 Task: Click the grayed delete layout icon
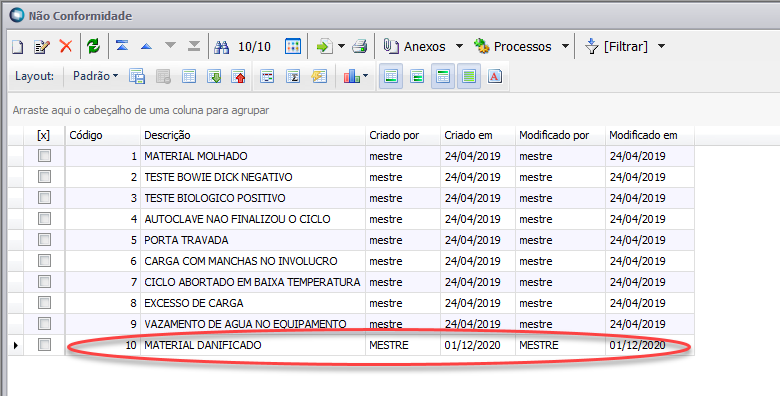pyautogui.click(x=163, y=76)
